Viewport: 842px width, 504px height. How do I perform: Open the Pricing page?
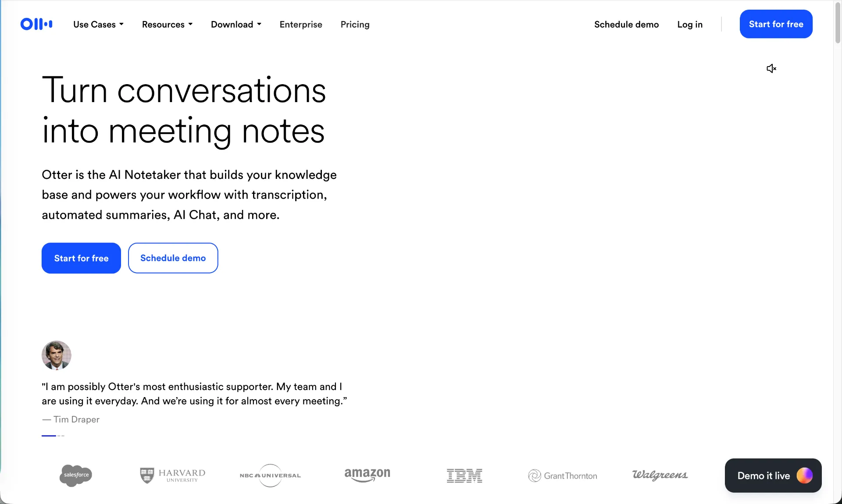(355, 25)
